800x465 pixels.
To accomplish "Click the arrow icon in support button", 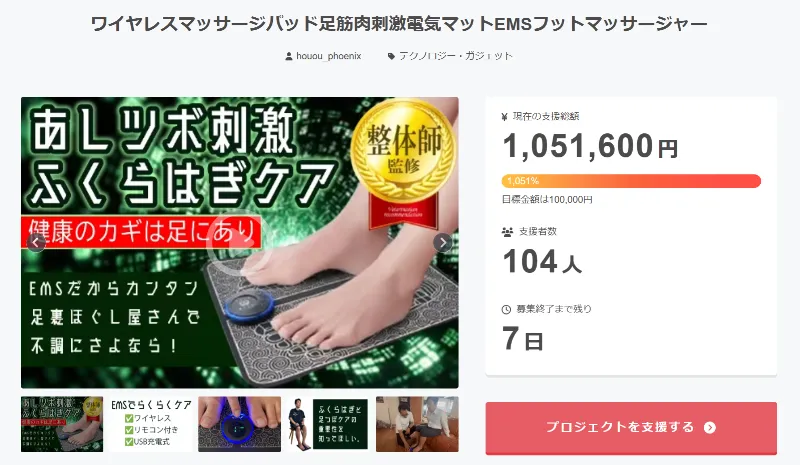I will pos(710,428).
